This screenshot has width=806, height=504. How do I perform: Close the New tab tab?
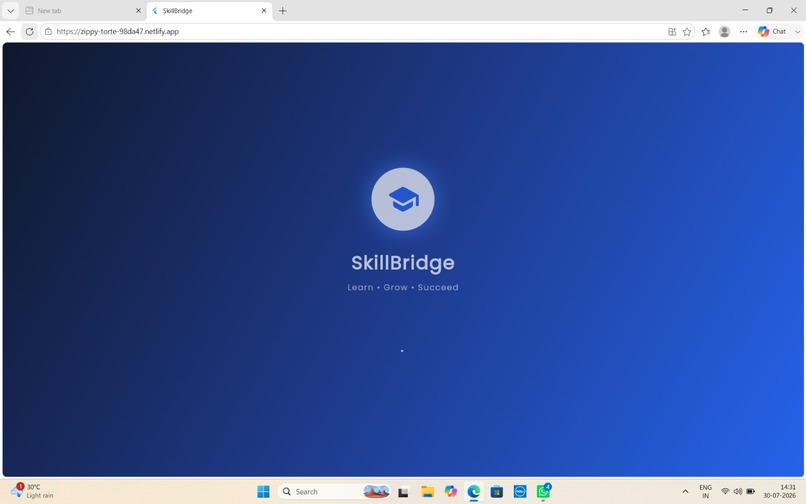pos(138,10)
